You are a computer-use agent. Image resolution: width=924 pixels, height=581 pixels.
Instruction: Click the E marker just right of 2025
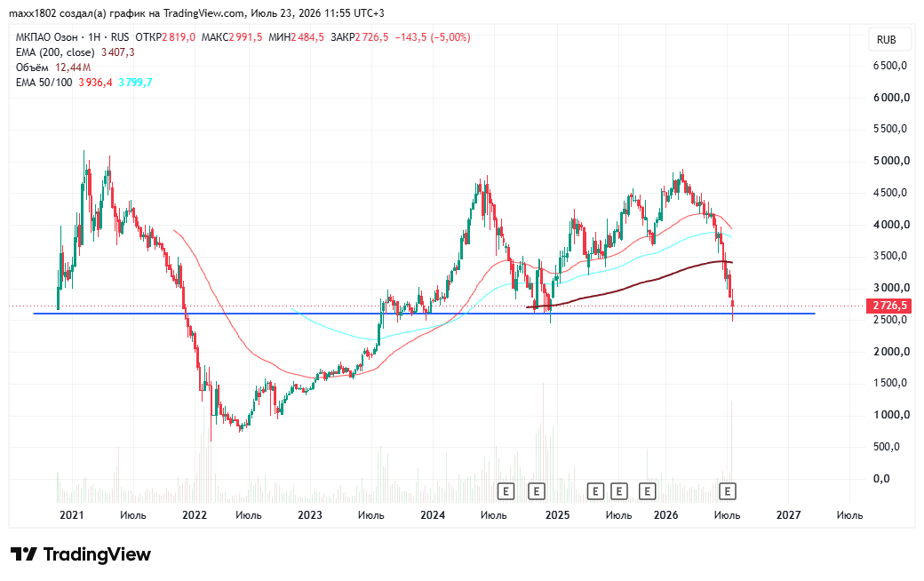coord(595,491)
